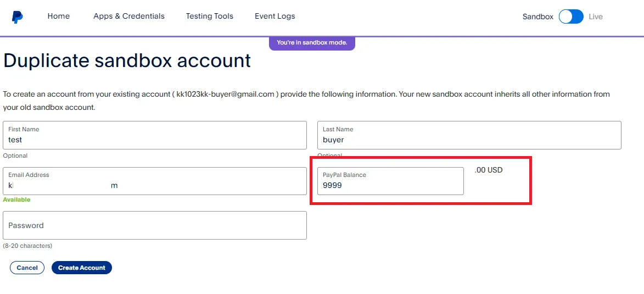The image size is (644, 294).
Task: Click the Duplicate sandbox account heading
Action: point(127,60)
